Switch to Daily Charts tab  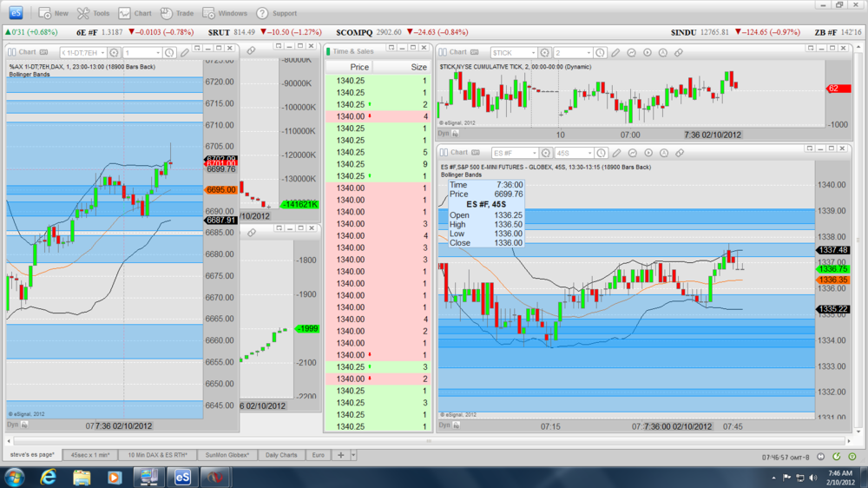point(281,455)
